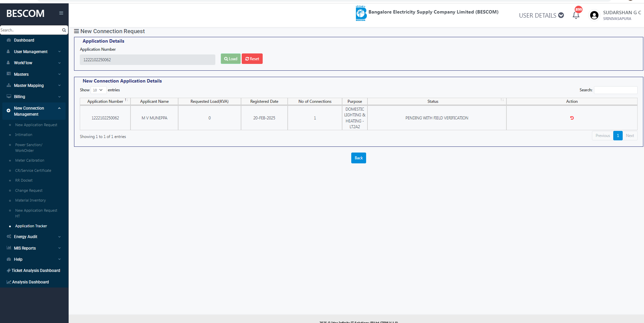The width and height of the screenshot is (644, 323).
Task: Click the No of Connections column header
Action: (315, 101)
